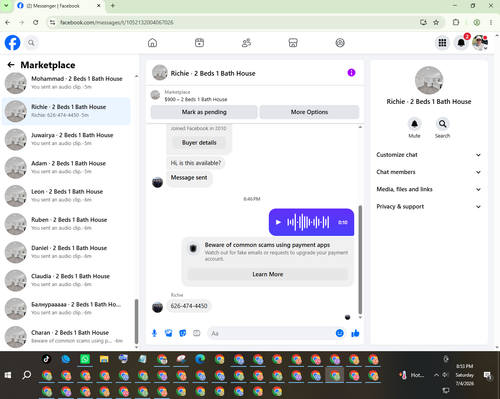Show hidden system tray icons

coord(436,375)
